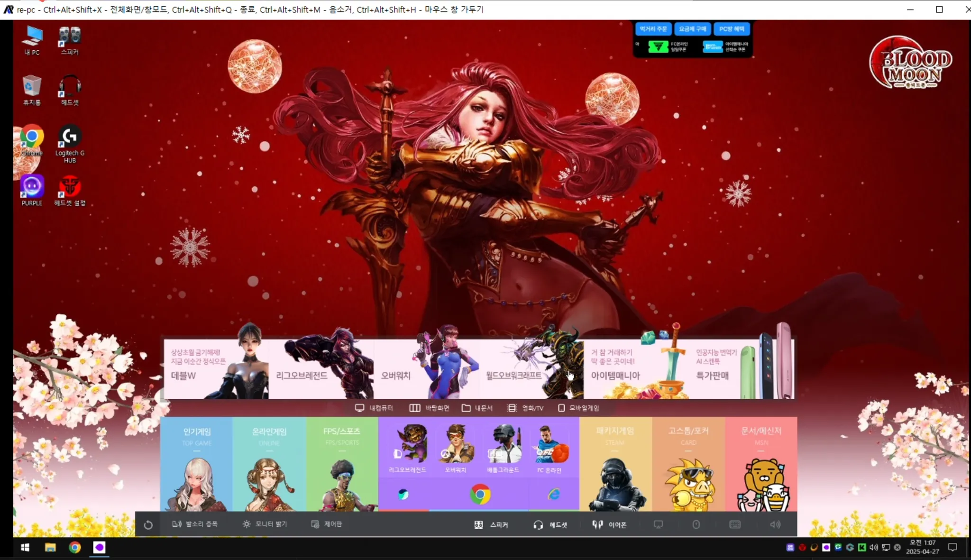Click the PC방 혜택 button
The image size is (971, 560).
pos(732,29)
